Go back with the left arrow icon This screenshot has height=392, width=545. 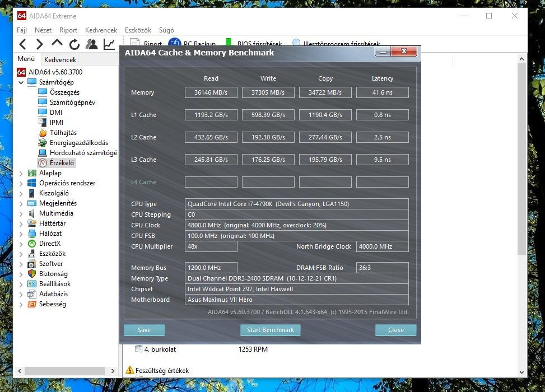pyautogui.click(x=22, y=44)
